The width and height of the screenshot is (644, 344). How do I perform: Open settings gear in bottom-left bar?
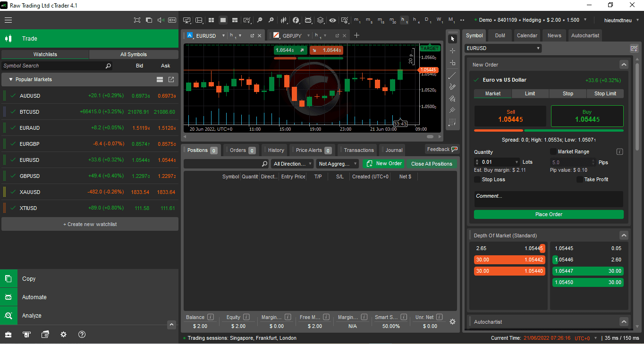pyautogui.click(x=63, y=335)
